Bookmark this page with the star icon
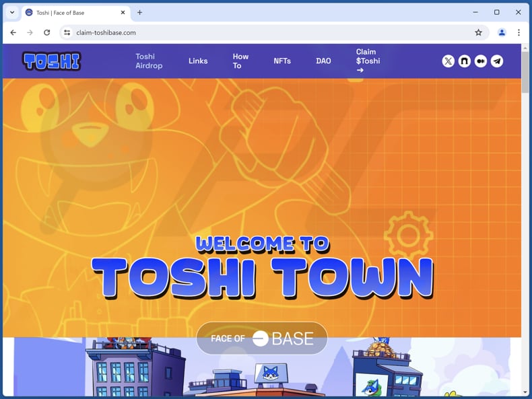 (478, 32)
